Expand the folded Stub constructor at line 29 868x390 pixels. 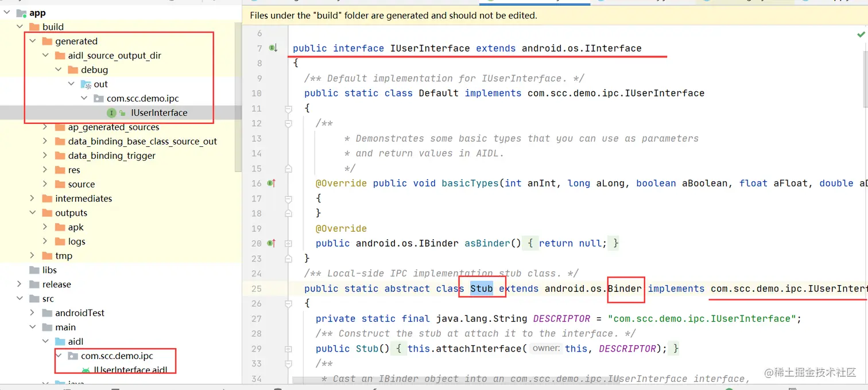click(288, 349)
